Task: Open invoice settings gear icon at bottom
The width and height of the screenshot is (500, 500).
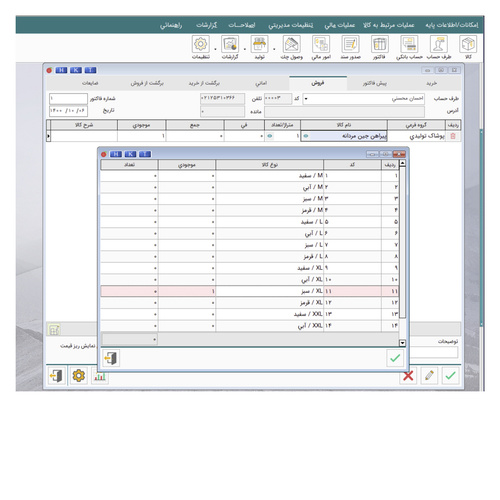Action: 79,376
